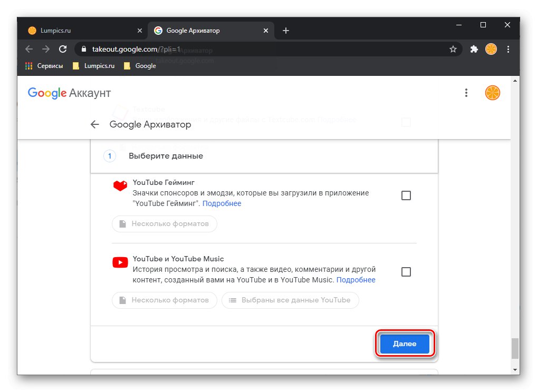Open Google Account three-dot options menu
537x392 pixels.
click(466, 93)
